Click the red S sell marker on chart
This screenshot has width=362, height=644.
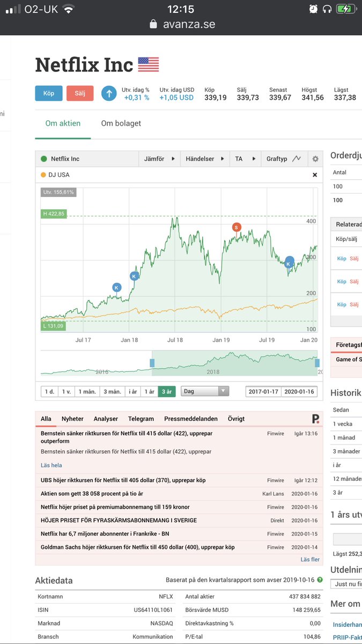coord(237,227)
